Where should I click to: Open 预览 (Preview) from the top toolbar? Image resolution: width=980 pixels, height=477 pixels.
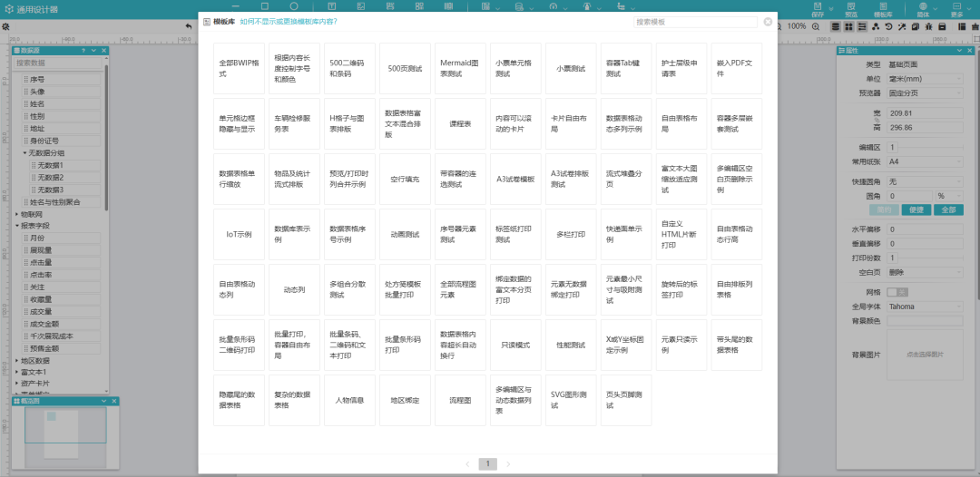tap(851, 10)
